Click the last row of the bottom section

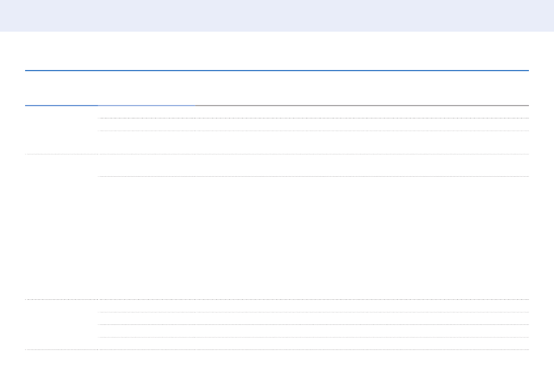click(313, 344)
